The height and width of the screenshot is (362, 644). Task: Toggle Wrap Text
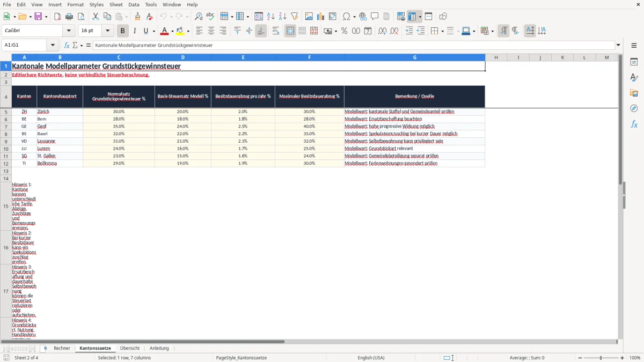(276, 31)
